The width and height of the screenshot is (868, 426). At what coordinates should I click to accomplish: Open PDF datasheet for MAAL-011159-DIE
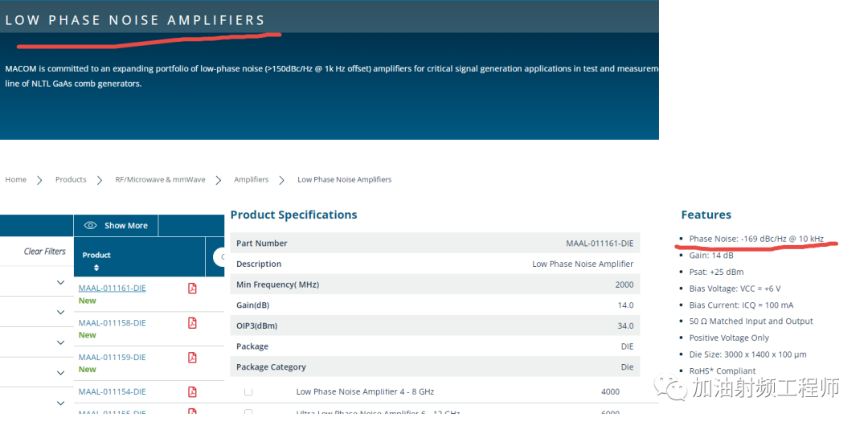(192, 358)
